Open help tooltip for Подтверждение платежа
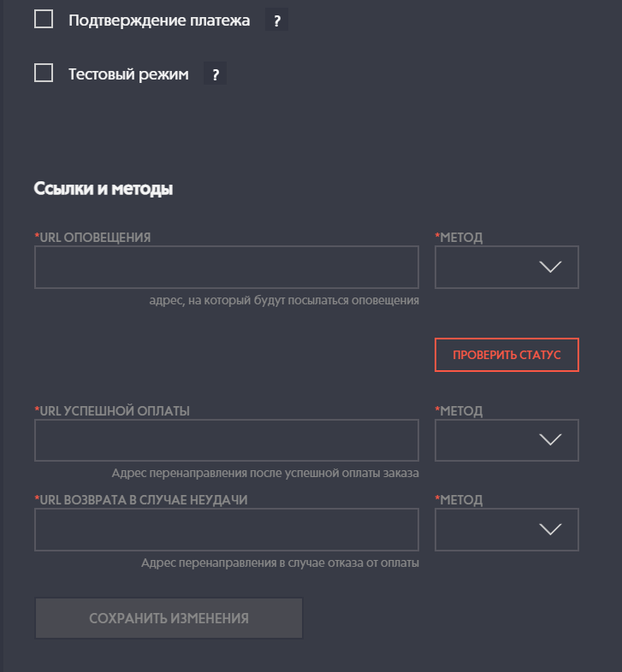The image size is (622, 672). pos(275,21)
